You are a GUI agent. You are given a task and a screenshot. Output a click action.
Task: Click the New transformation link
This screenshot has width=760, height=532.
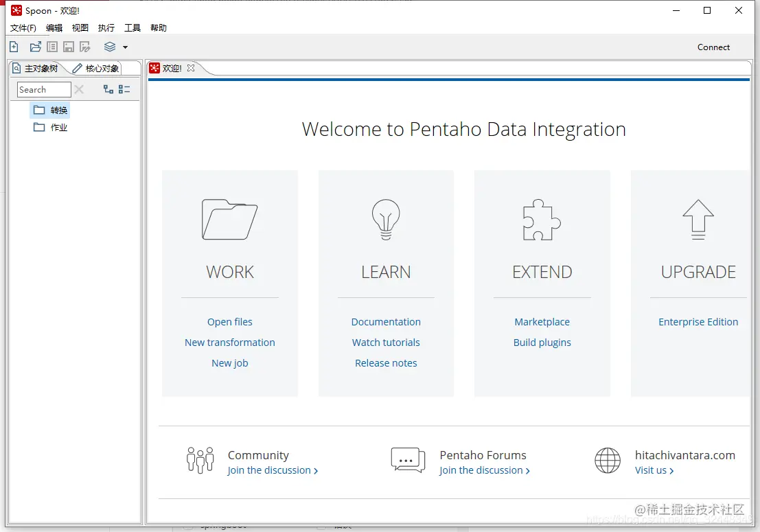point(230,343)
